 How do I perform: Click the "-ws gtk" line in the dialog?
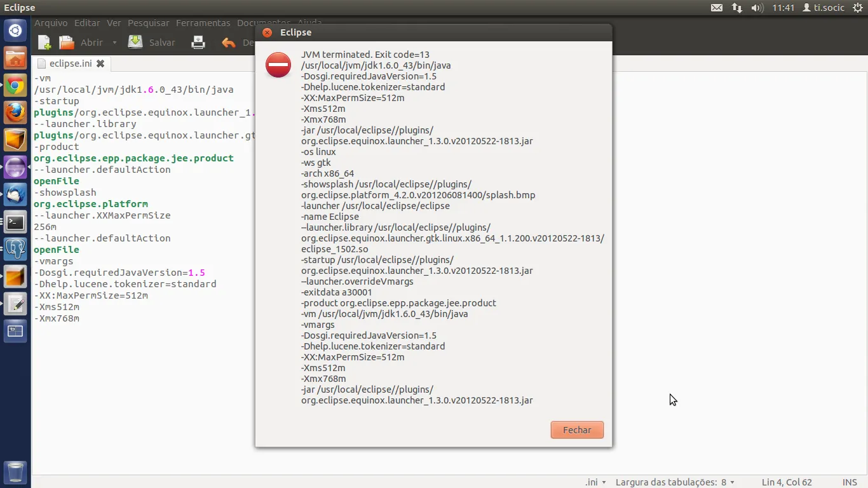(x=316, y=163)
